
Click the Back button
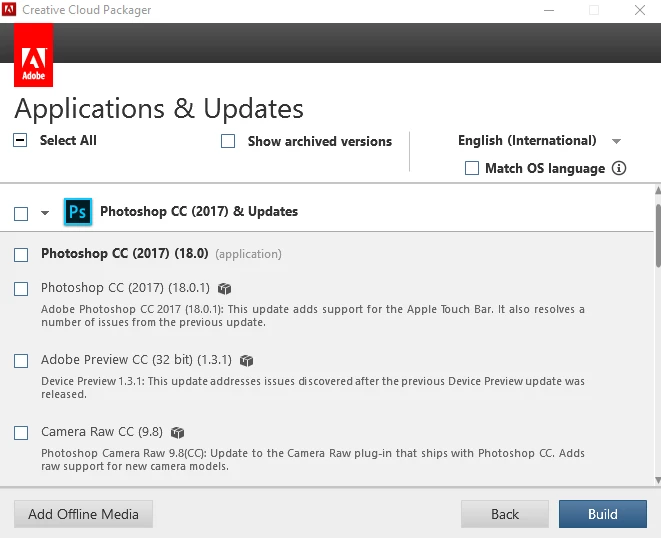pos(505,514)
